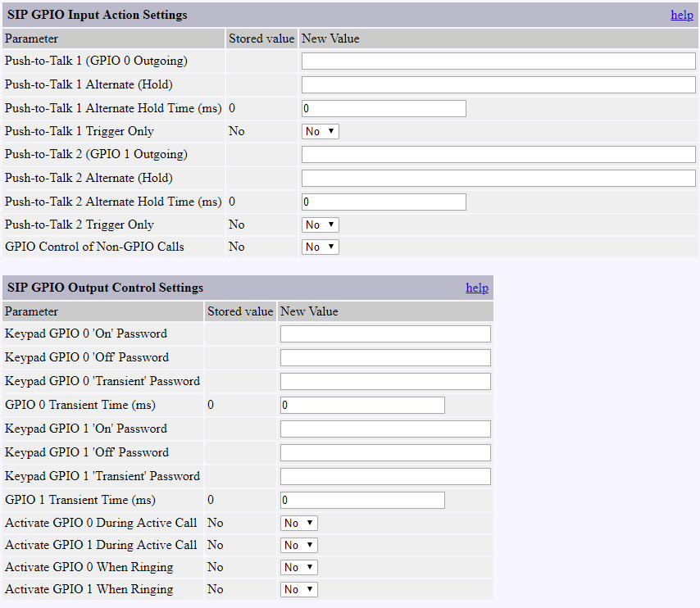Click 'Push-to-Talk 1 Trigger Only' label

[80, 131]
